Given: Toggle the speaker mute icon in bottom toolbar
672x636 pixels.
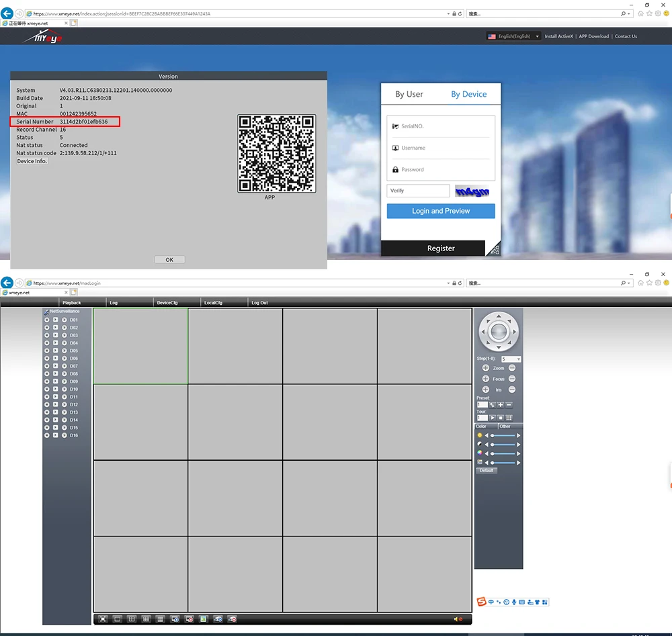Looking at the screenshot, I should (458, 619).
